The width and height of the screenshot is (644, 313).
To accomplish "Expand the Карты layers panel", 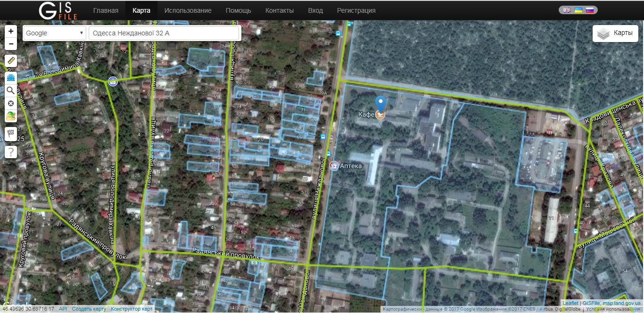I will coord(615,34).
